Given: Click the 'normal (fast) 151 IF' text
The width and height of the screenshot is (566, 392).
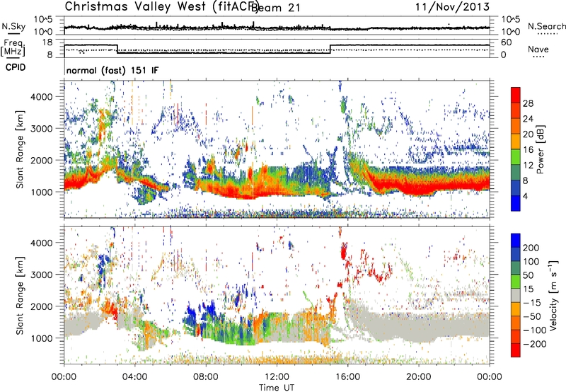Looking at the screenshot, I should point(112,70).
